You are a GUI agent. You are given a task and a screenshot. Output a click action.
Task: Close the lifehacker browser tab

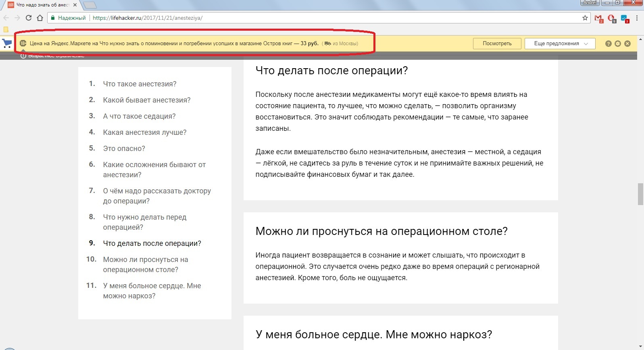pos(75,5)
